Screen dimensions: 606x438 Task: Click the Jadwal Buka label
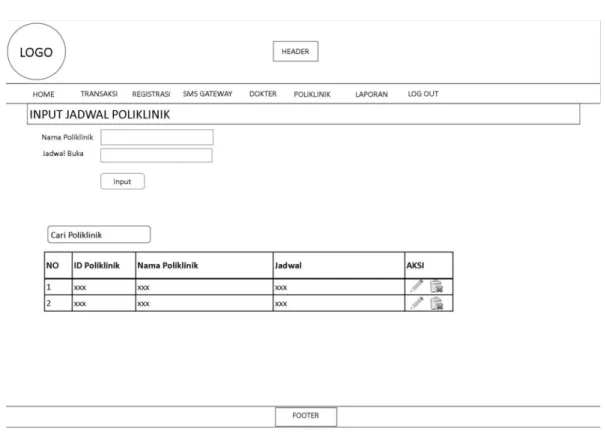pyautogui.click(x=63, y=153)
